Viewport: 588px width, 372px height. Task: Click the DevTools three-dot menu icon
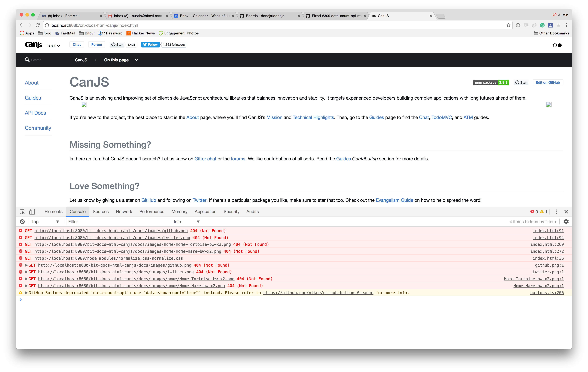[x=556, y=212]
